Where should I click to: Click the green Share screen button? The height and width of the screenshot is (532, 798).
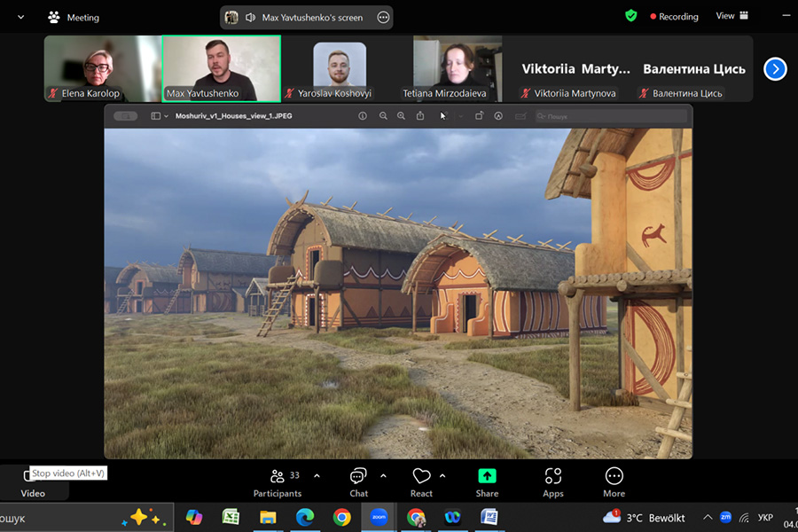(x=487, y=481)
